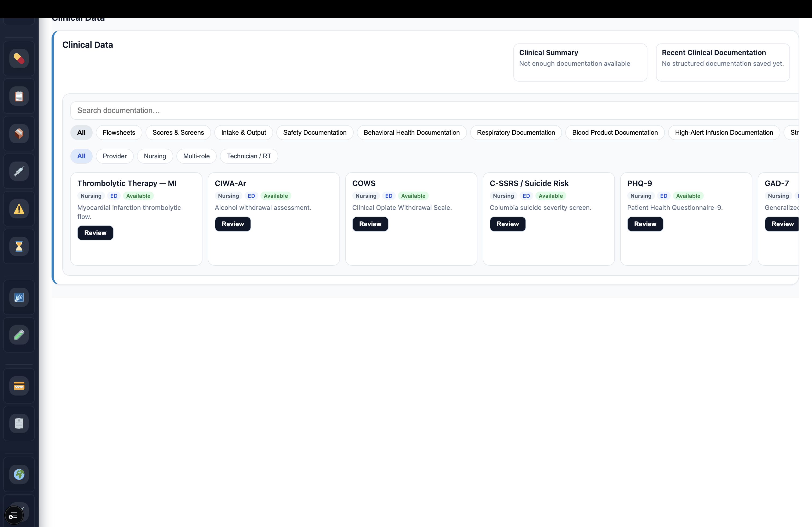Viewport: 812px width, 527px height.
Task: Click the PHQ-9 card title
Action: point(639,183)
